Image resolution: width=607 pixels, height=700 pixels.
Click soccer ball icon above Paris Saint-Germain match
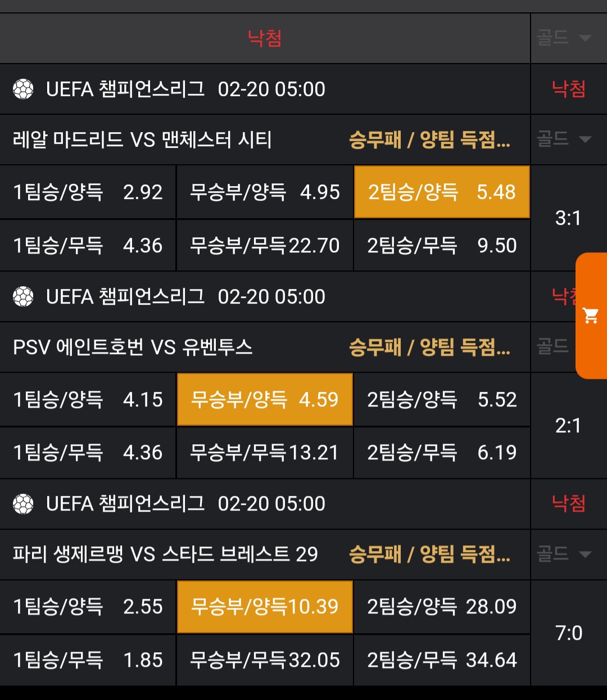coord(23,504)
